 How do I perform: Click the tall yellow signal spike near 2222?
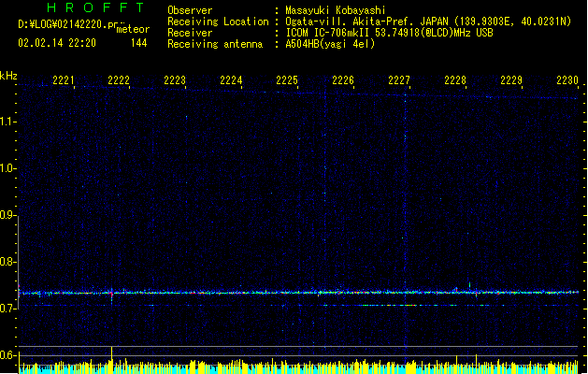tap(111, 360)
